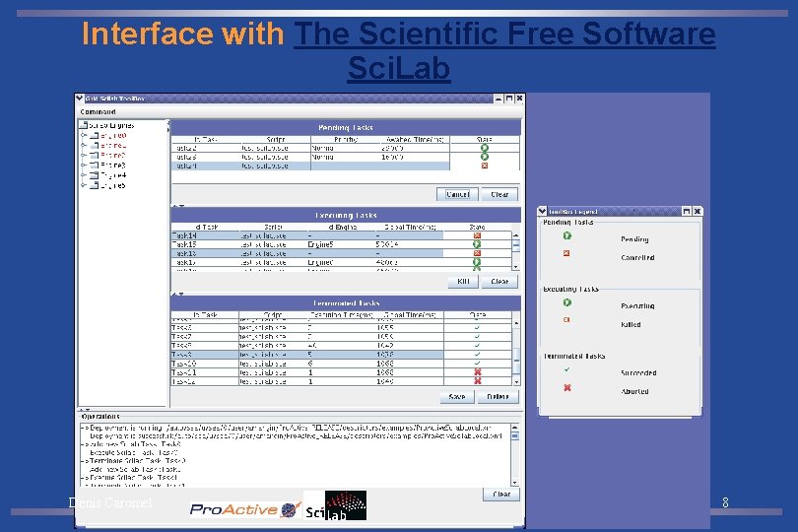Click up arrow of Operations log scrollbar
798x532 pixels.
tap(514, 428)
